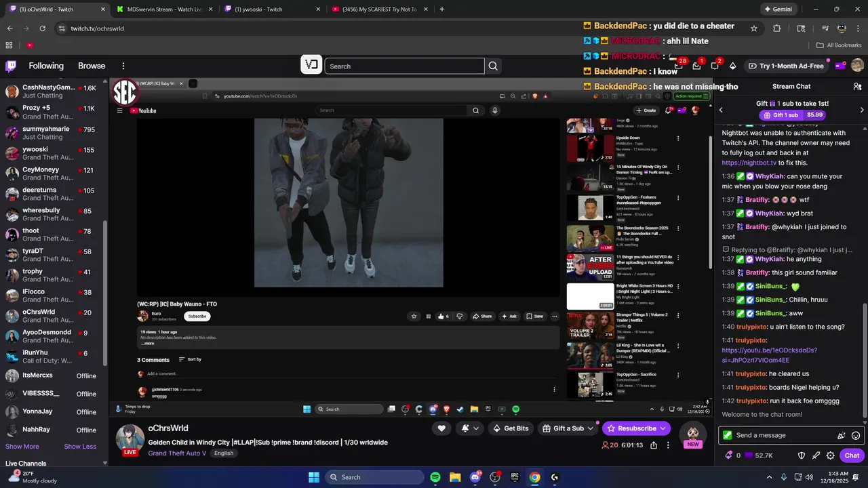Click the share icon near stream uptime
This screenshot has height=488, width=868.
pyautogui.click(x=654, y=445)
